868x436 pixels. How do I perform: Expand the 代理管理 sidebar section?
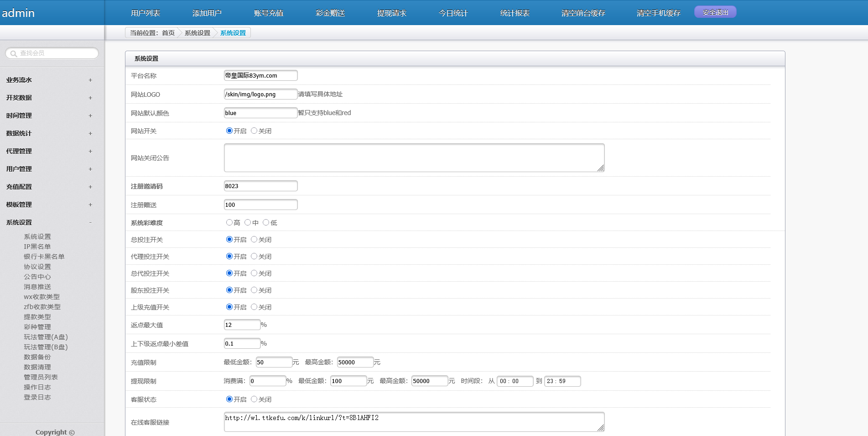point(49,151)
